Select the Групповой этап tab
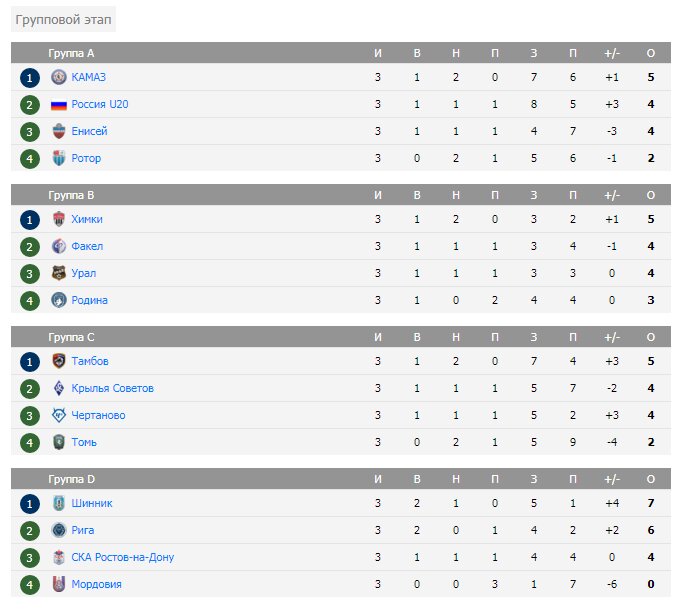Viewport: 677px width, 611px height. [x=63, y=19]
